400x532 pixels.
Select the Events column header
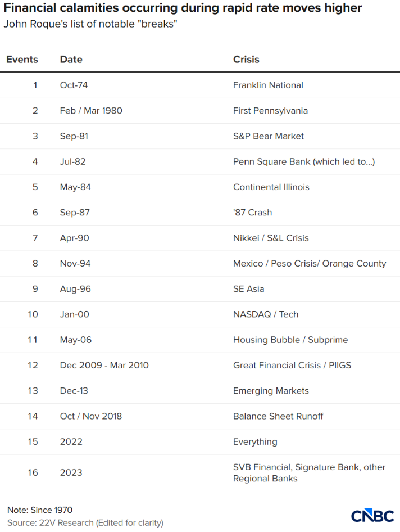22,60
